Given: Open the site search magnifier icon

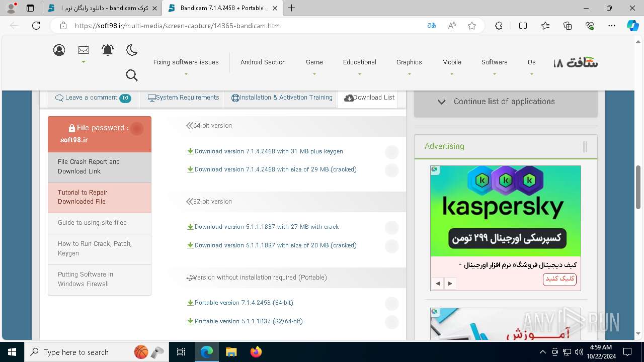Looking at the screenshot, I should (132, 75).
